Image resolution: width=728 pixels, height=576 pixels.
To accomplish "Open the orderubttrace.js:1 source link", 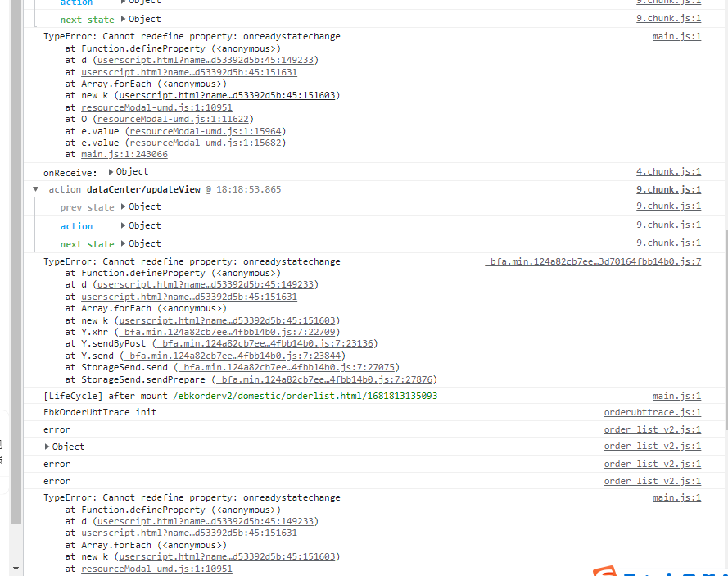I will [x=652, y=412].
